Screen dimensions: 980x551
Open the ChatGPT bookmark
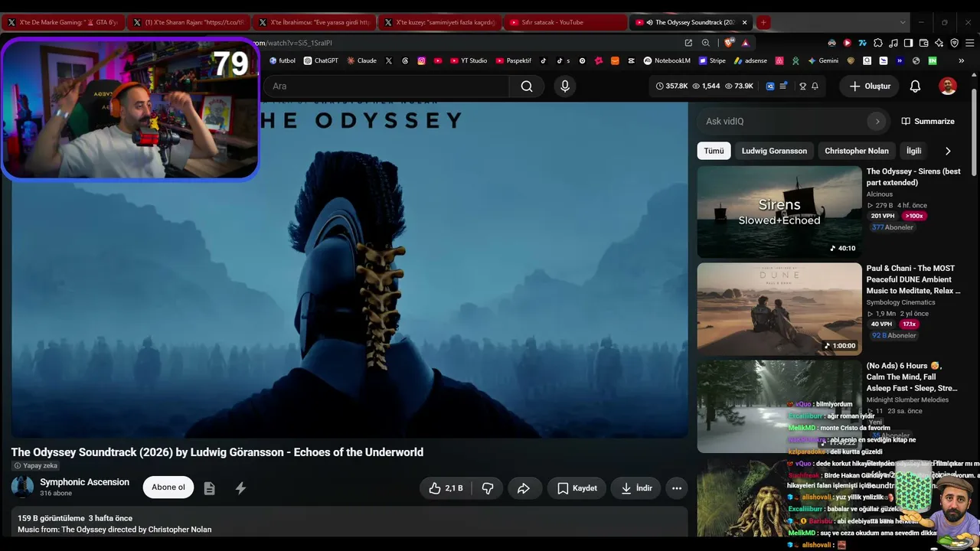click(x=321, y=60)
